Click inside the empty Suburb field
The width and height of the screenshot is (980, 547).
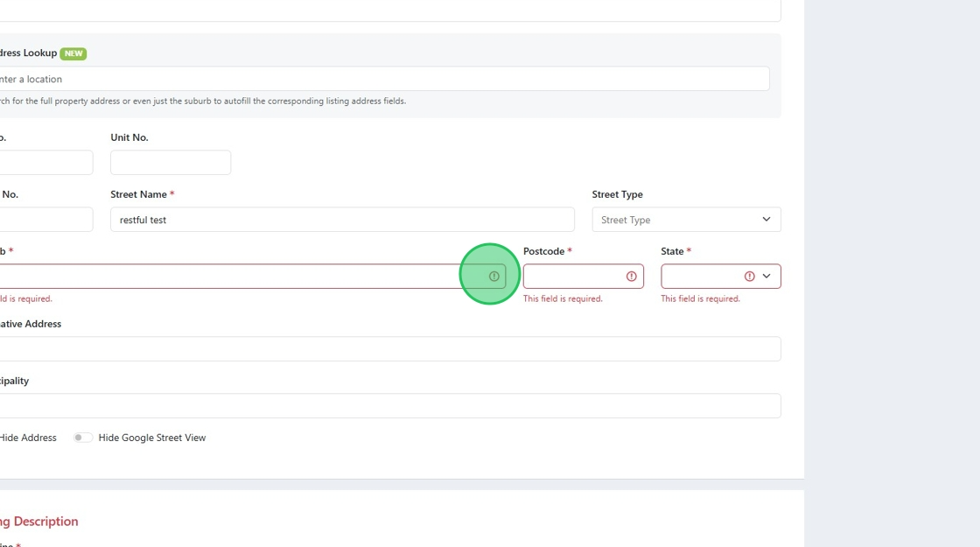(236, 277)
